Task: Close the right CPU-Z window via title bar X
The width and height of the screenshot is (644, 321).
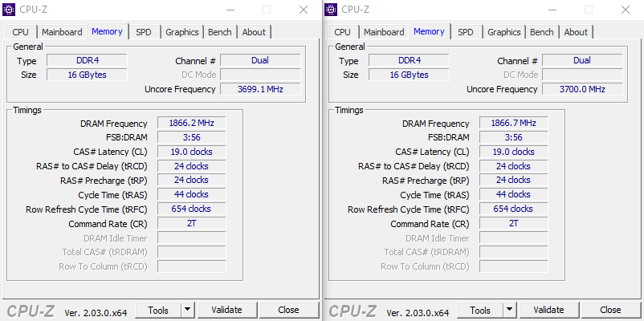Action: click(x=626, y=10)
